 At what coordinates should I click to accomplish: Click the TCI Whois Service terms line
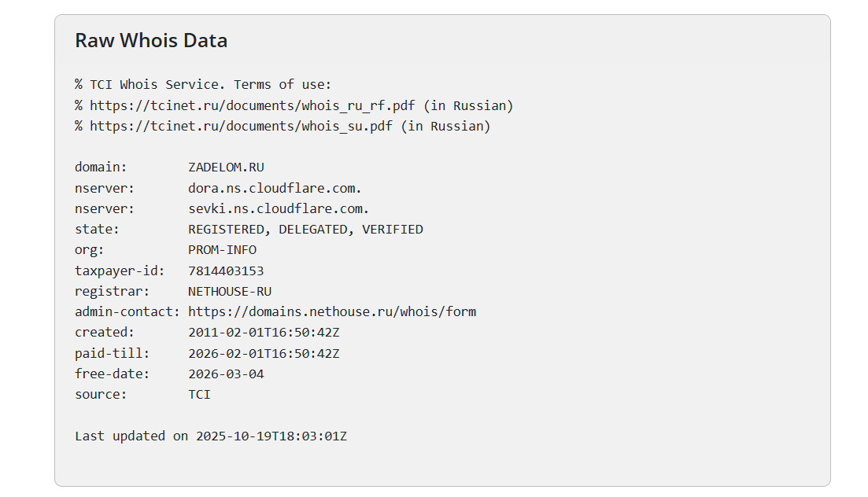point(203,84)
